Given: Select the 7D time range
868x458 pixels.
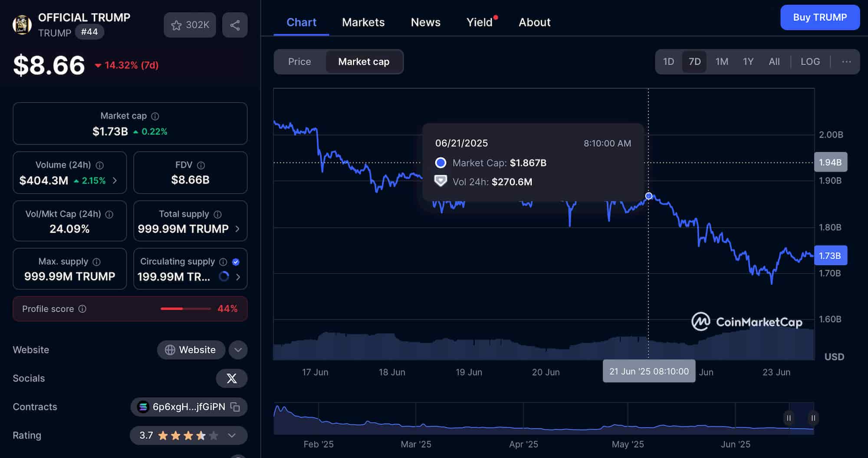Looking at the screenshot, I should pyautogui.click(x=694, y=62).
